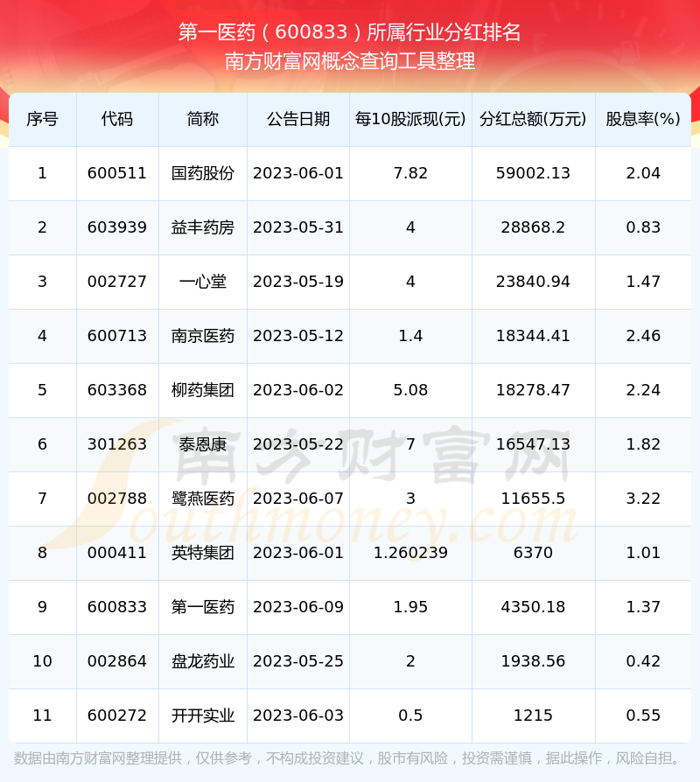The width and height of the screenshot is (700, 782).
Task: Click the yield value 0.42
Action: click(x=643, y=662)
